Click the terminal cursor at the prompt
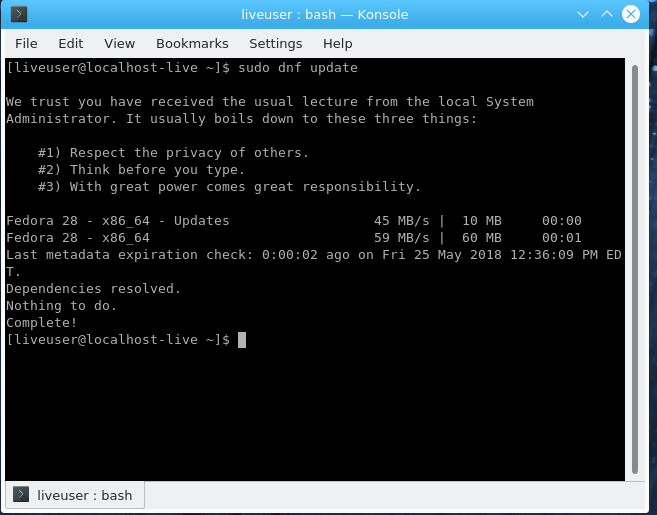Viewport: 657px width, 515px height. point(242,340)
